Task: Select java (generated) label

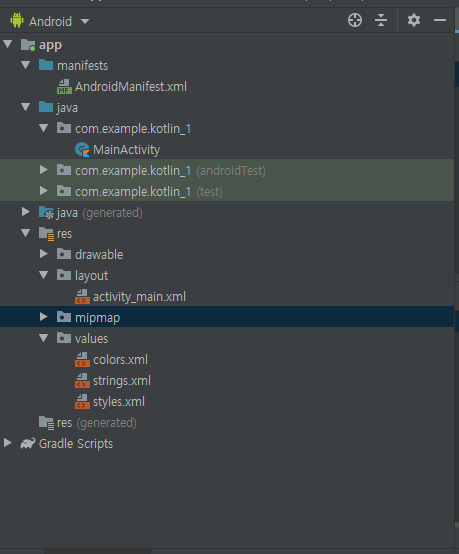Action: (100, 213)
